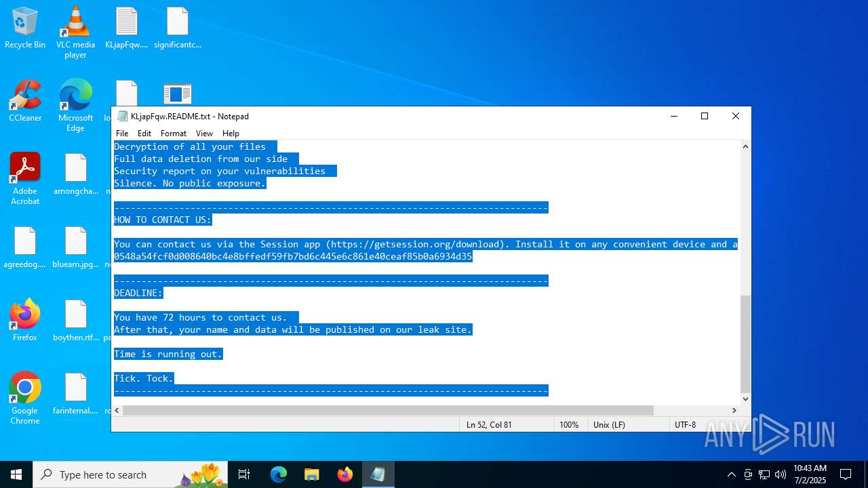
Task: Select the significantc desktop file
Action: [178, 28]
